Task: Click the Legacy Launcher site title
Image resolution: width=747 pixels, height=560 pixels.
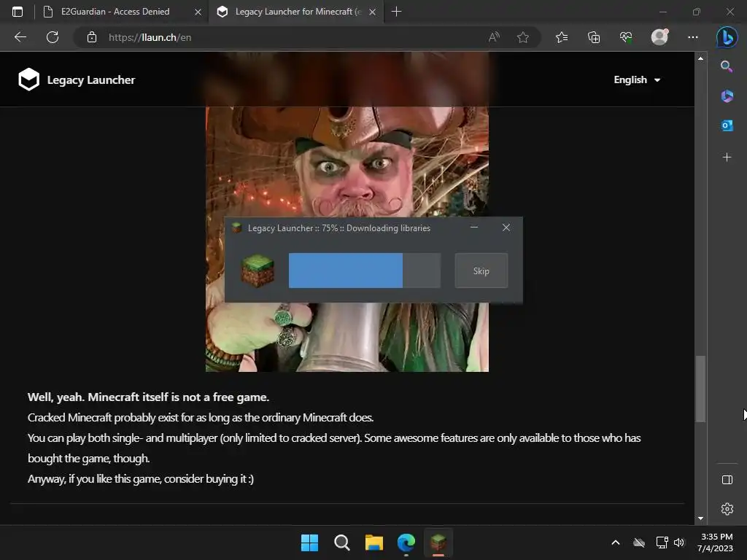Action: [91, 79]
